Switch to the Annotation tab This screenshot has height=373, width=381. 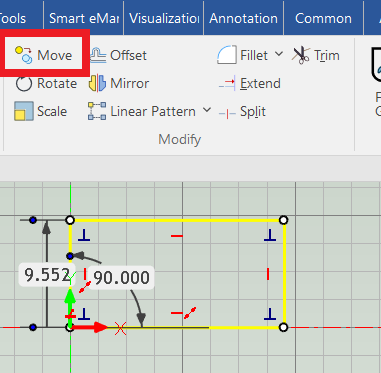point(243,18)
